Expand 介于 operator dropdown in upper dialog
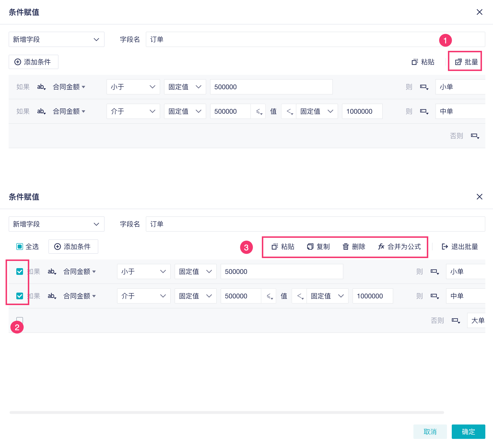 point(133,111)
